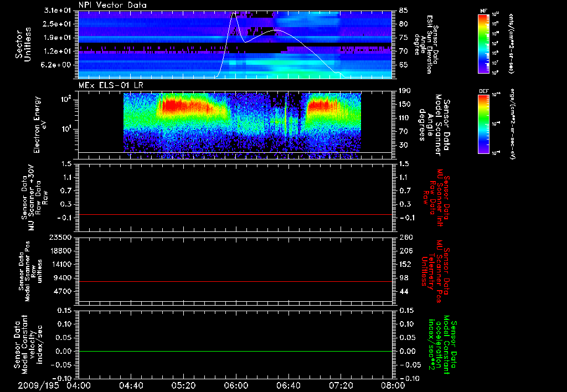567x392 pixels.
Task: Click the ergs/(cm**2-sr-sec-eV) units label
Action: (512, 123)
